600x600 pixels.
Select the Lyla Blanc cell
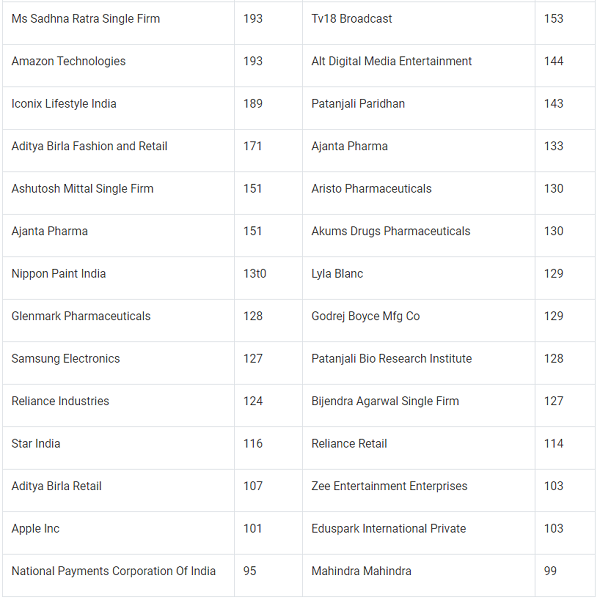click(337, 274)
